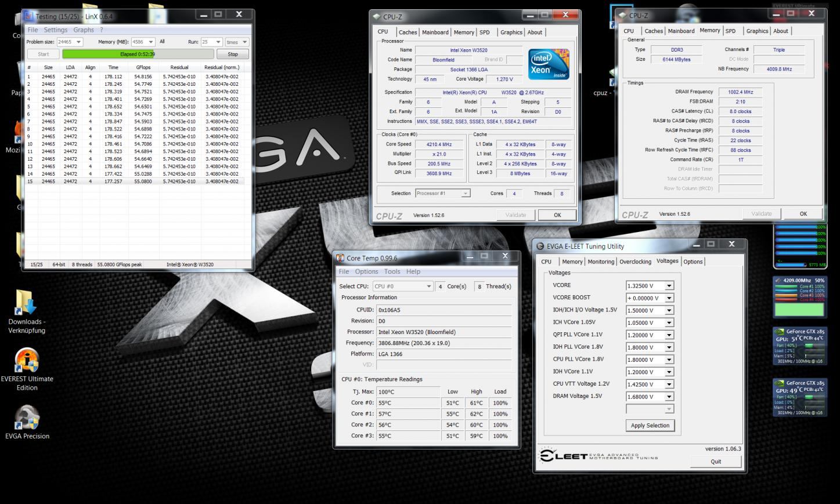Click the Core Temp title bar icon
The height and width of the screenshot is (504, 840).
[x=340, y=258]
